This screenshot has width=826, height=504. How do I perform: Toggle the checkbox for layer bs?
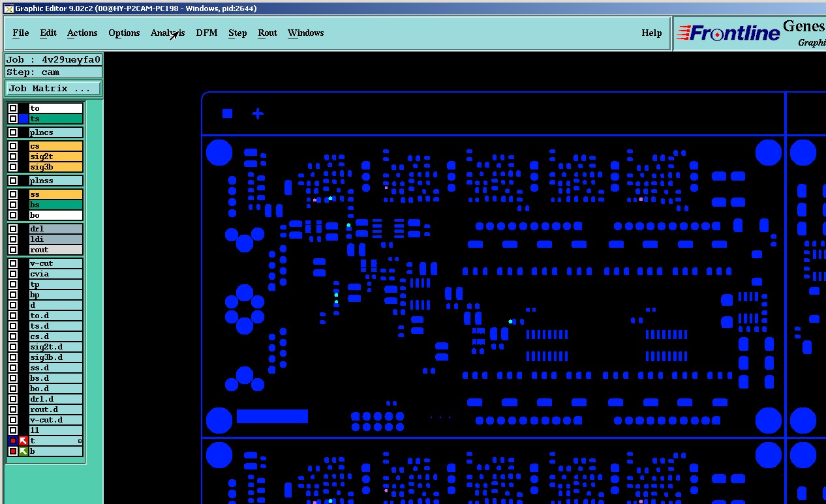[13, 205]
